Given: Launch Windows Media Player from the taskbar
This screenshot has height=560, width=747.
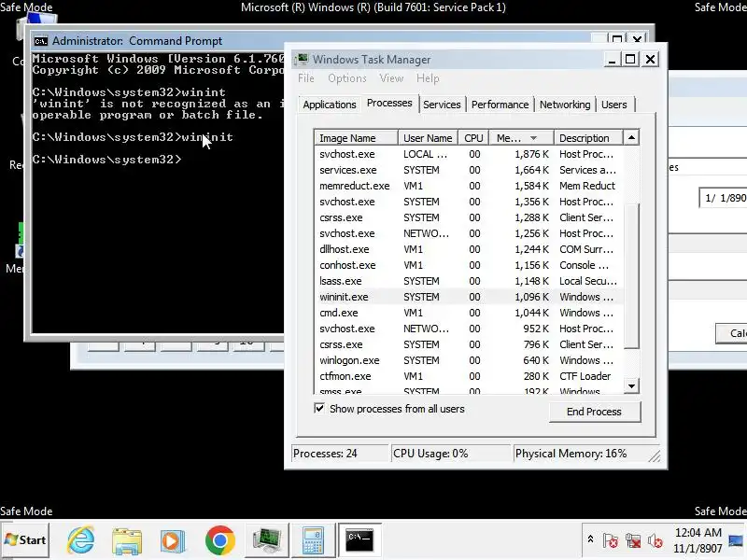Looking at the screenshot, I should 173,540.
